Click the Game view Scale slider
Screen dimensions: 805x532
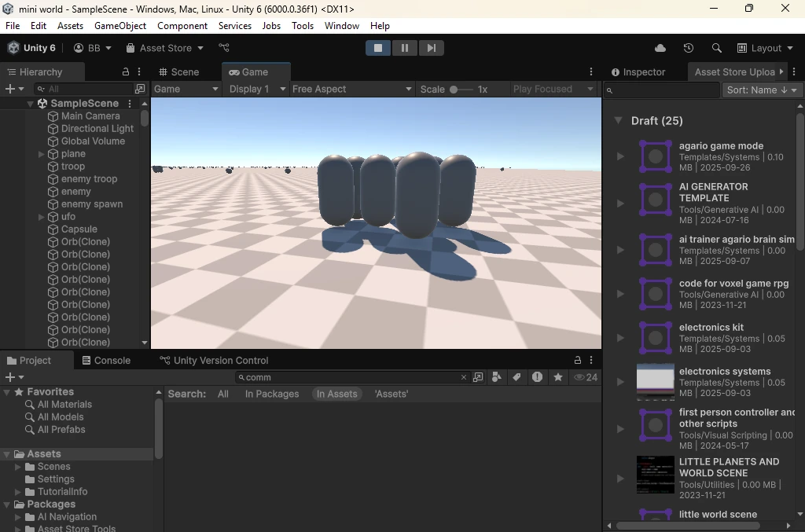point(461,90)
